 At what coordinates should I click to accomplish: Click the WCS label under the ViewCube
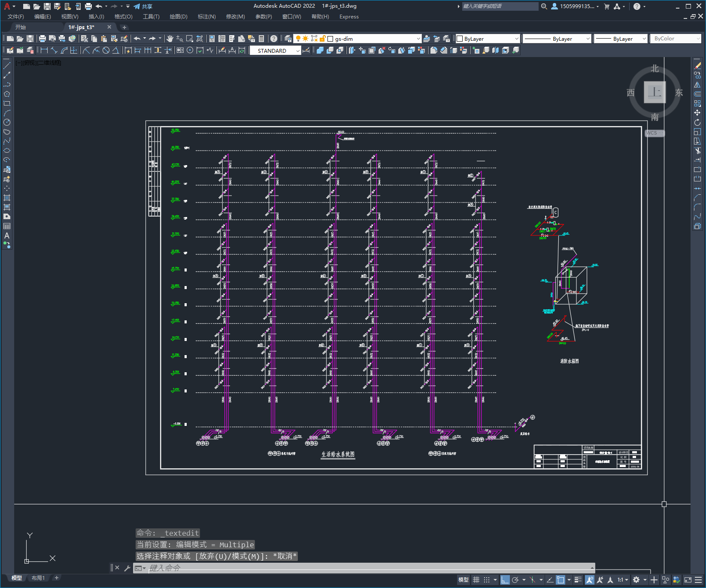[x=651, y=133]
